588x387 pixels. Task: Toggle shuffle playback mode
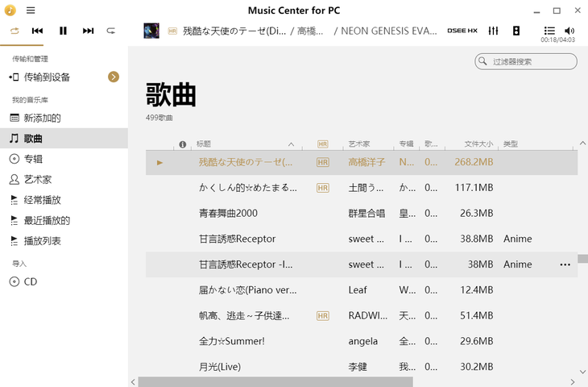pyautogui.click(x=111, y=31)
